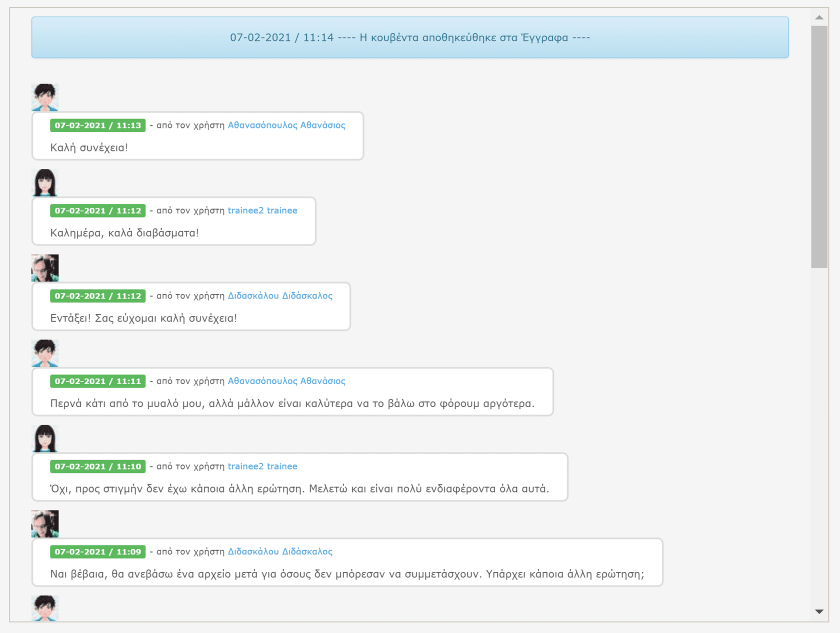Click trainee2's avatar above the 11:10 message
This screenshot has width=840, height=633.
point(45,438)
